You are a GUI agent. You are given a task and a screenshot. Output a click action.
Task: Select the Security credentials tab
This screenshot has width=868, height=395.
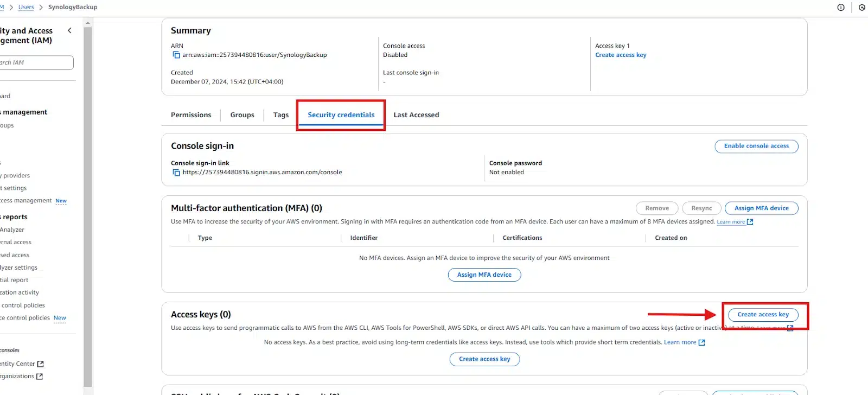click(x=341, y=115)
